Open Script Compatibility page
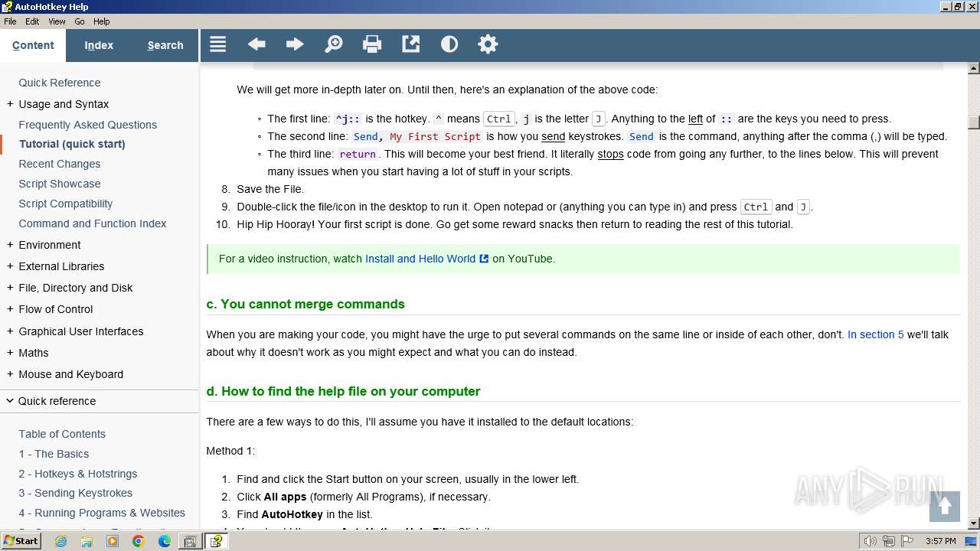This screenshot has width=980, height=551. [66, 204]
